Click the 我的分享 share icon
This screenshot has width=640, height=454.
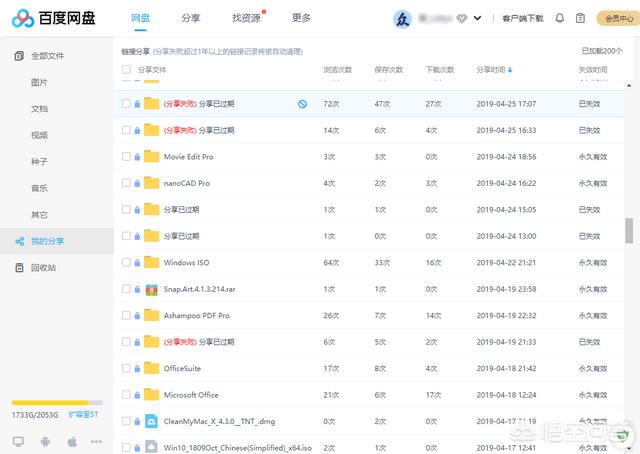[x=19, y=241]
